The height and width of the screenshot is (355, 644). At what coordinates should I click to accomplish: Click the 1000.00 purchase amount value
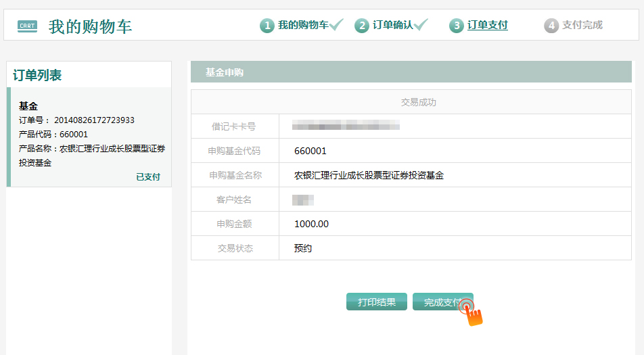[x=311, y=224]
